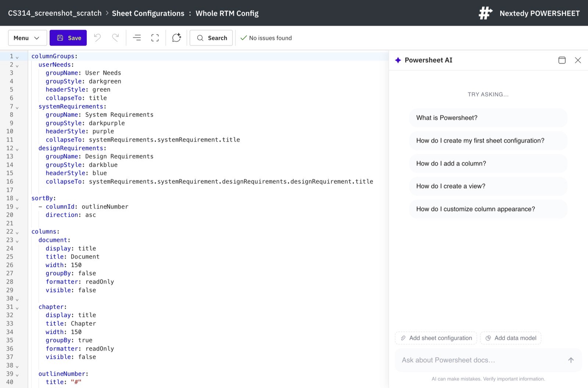
Task: Collapse the systemRequirements fold at line 7
Action: tap(17, 107)
